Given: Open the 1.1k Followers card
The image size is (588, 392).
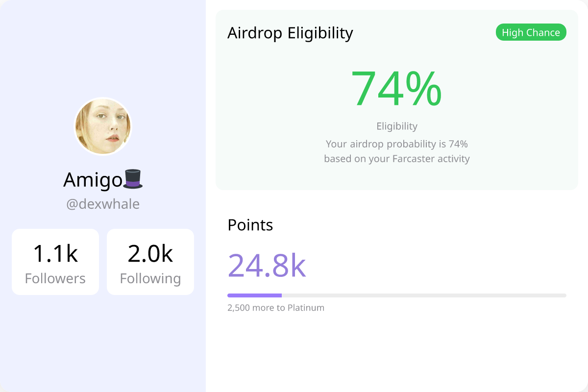Looking at the screenshot, I should 55,262.
